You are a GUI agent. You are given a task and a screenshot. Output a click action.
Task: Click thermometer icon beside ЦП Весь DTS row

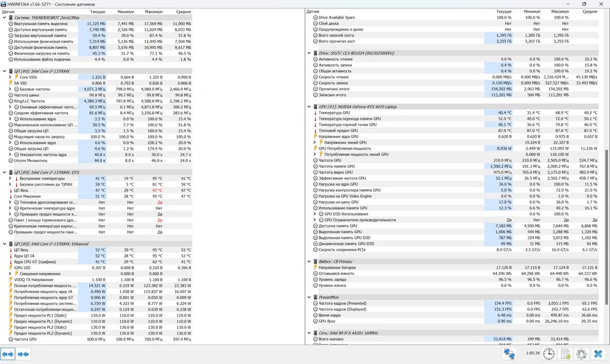point(11,190)
